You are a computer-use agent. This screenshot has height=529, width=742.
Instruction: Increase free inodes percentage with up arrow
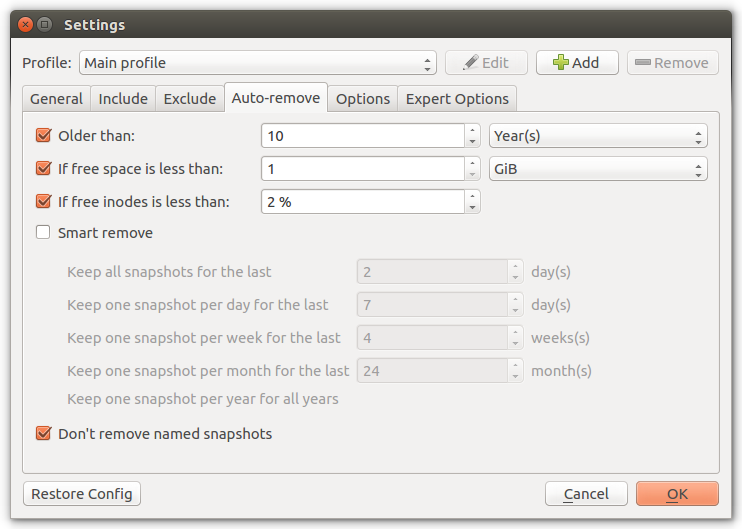coord(472,196)
